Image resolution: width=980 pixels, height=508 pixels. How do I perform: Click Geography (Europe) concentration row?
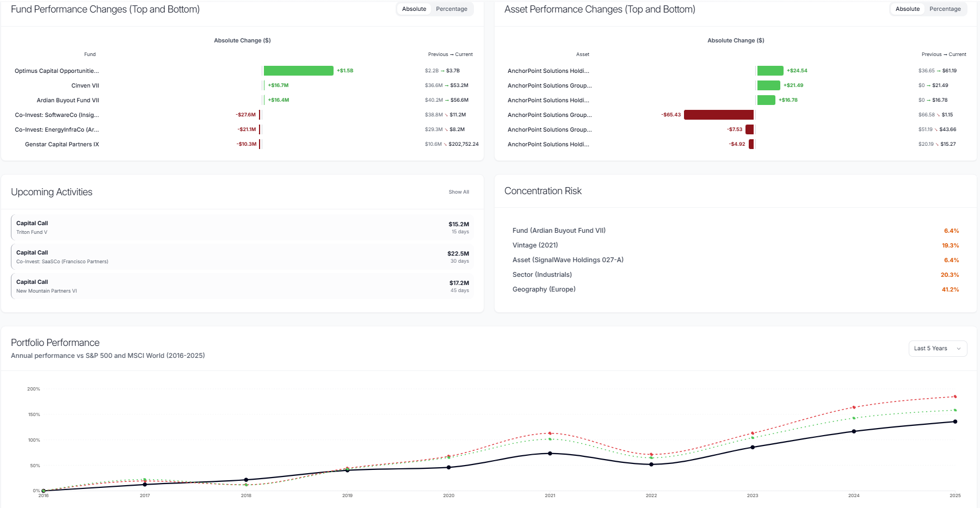click(x=736, y=289)
